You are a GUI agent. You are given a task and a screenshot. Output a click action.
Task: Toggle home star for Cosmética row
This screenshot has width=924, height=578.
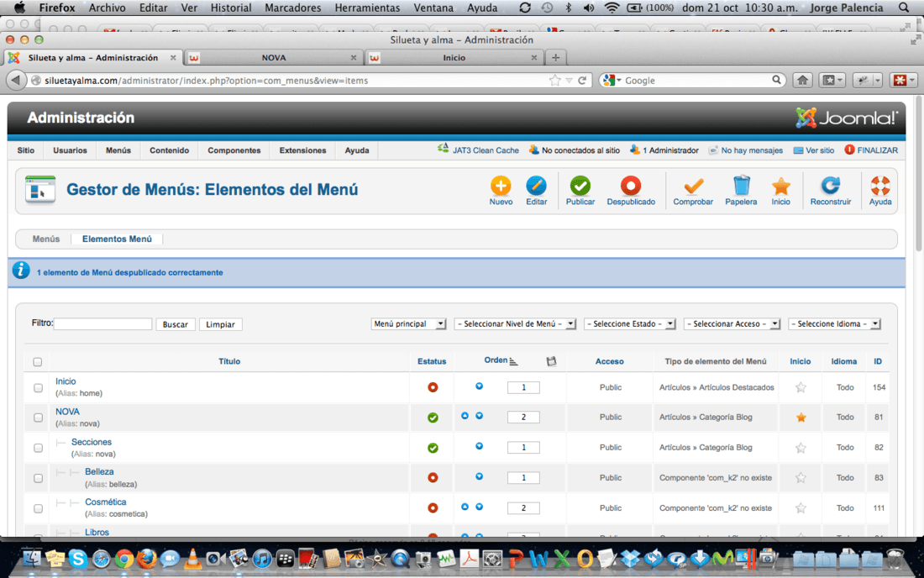801,508
